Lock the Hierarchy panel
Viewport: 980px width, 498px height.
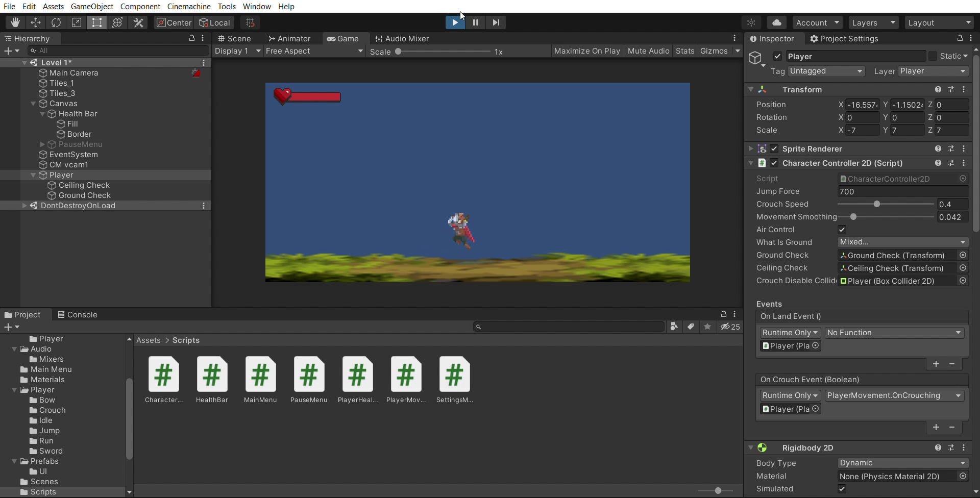pos(192,38)
